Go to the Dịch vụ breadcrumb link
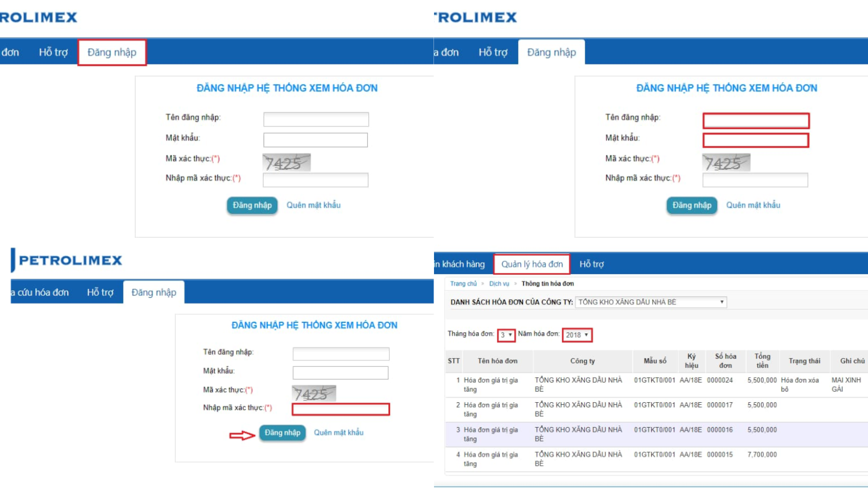The width and height of the screenshot is (868, 489). tap(499, 284)
